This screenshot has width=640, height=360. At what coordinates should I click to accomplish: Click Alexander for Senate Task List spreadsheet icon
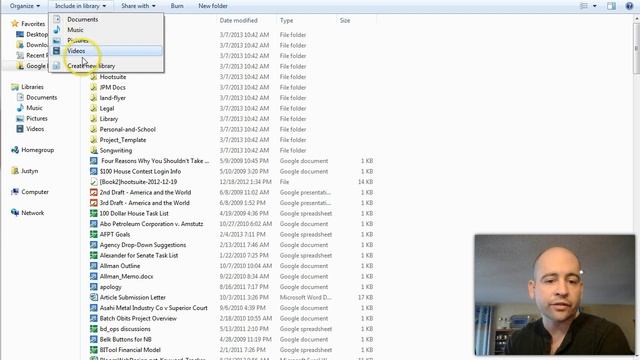tap(93, 256)
